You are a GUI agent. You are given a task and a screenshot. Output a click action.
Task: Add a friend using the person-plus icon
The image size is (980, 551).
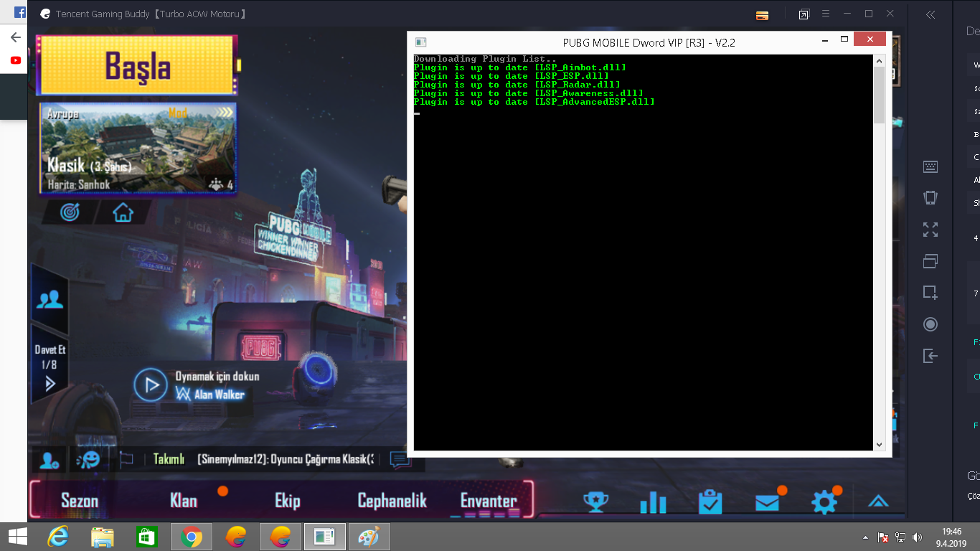point(50,460)
